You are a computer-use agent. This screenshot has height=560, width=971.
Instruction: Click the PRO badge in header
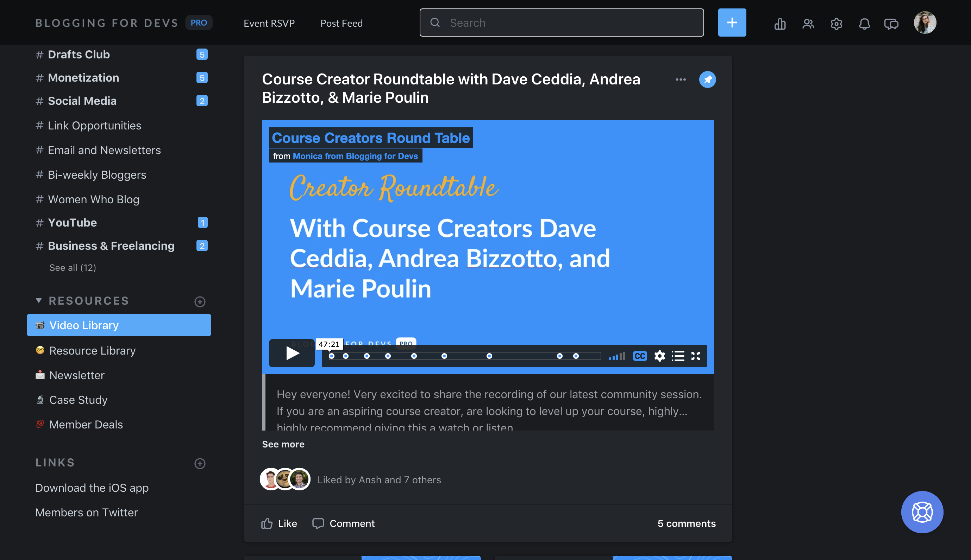[x=199, y=23]
